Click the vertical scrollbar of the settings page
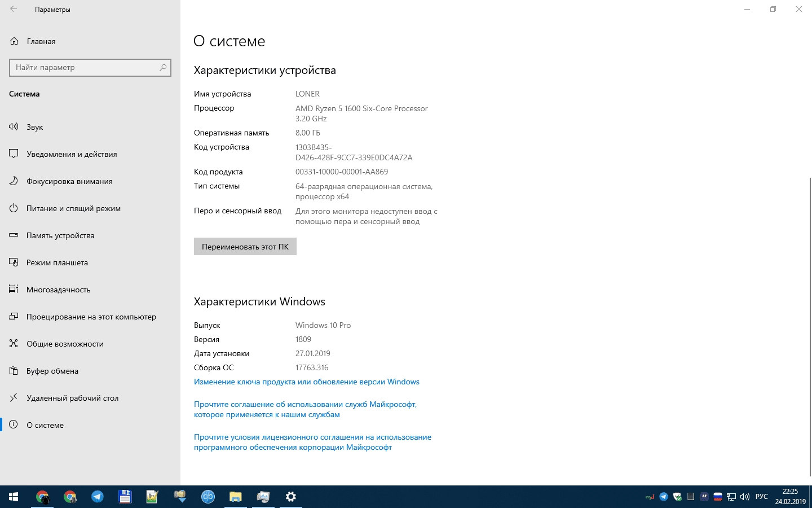The image size is (812, 508). pyautogui.click(x=810, y=327)
